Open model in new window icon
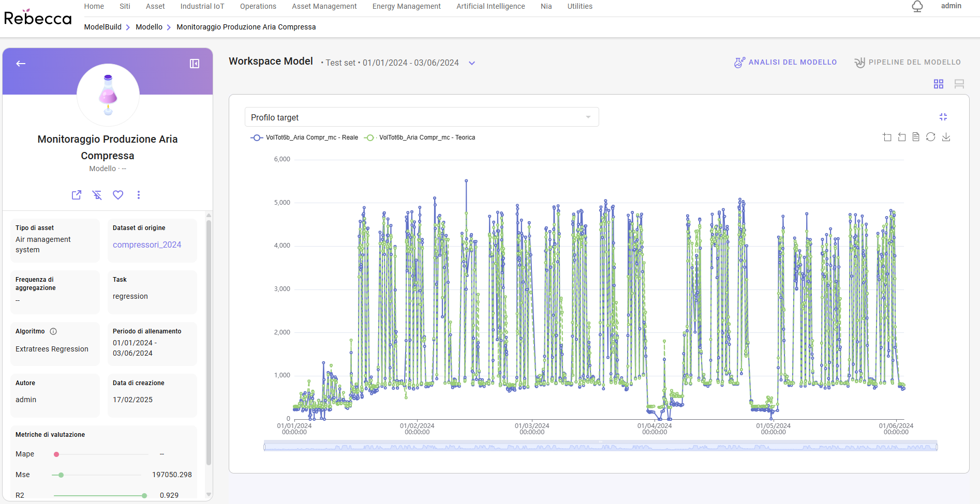 77,195
